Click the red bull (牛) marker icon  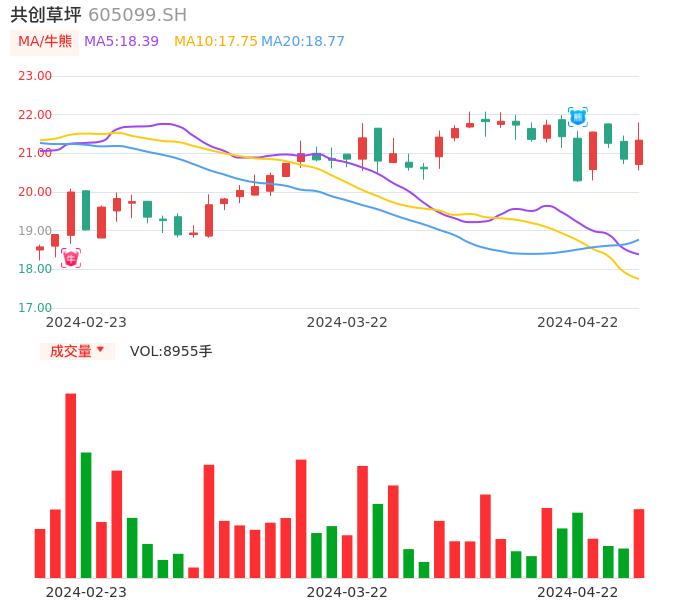[x=70, y=258]
